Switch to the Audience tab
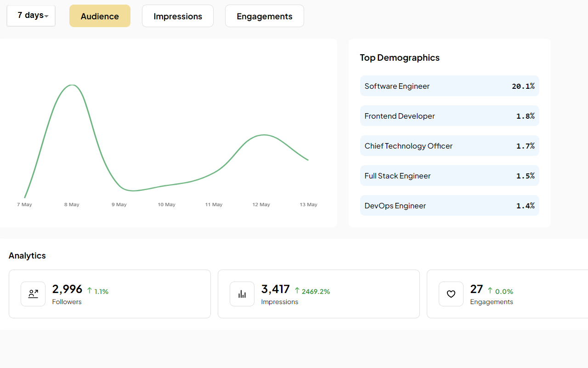The height and width of the screenshot is (368, 588). click(x=100, y=16)
